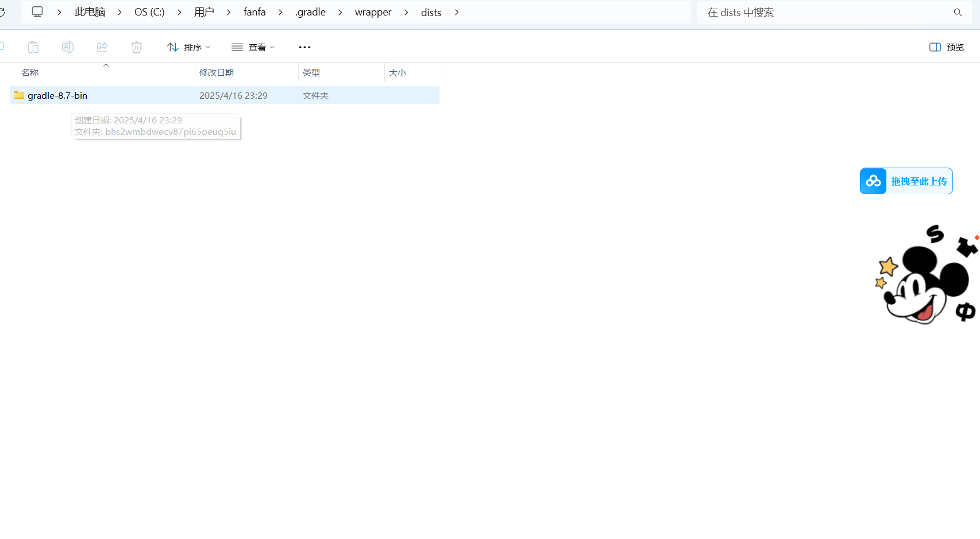Image resolution: width=980 pixels, height=539 pixels.
Task: Click the rename icon in toolbar
Action: point(68,47)
